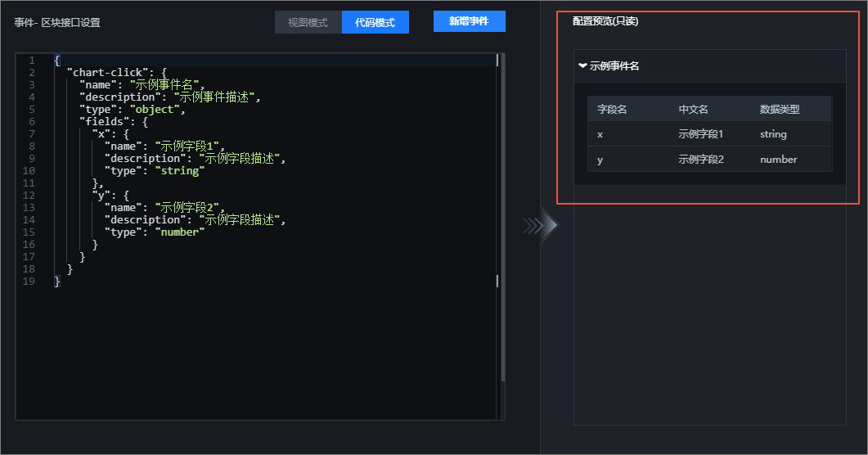Click the "string" value in code

[180, 170]
